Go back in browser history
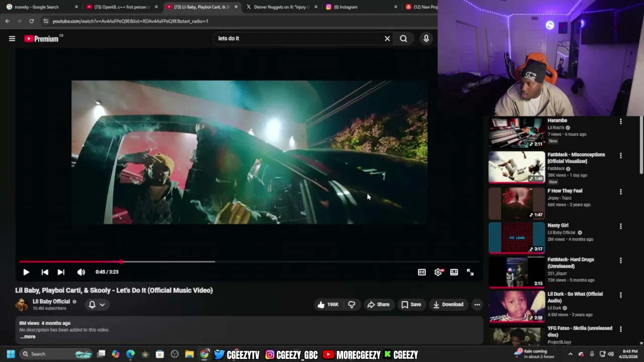The width and height of the screenshot is (644, 362). click(8, 21)
